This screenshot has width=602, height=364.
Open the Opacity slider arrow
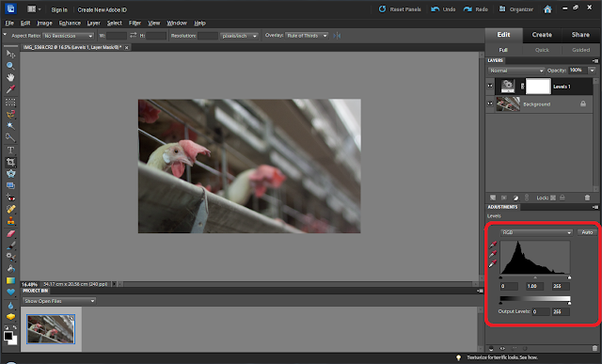click(x=592, y=71)
